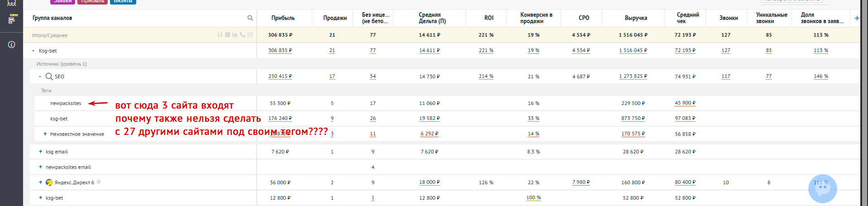Select the Визиты tab button
Image resolution: width=868 pixels, height=206 pixels.
point(123,1)
